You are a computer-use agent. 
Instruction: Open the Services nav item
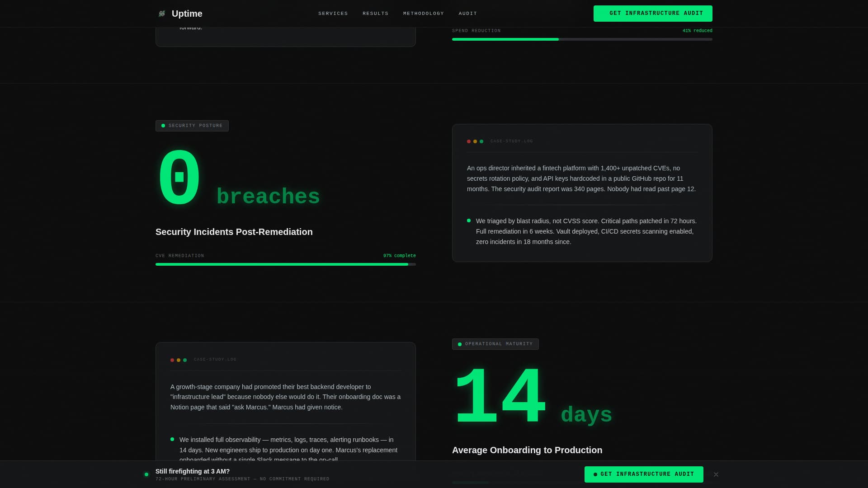(333, 14)
